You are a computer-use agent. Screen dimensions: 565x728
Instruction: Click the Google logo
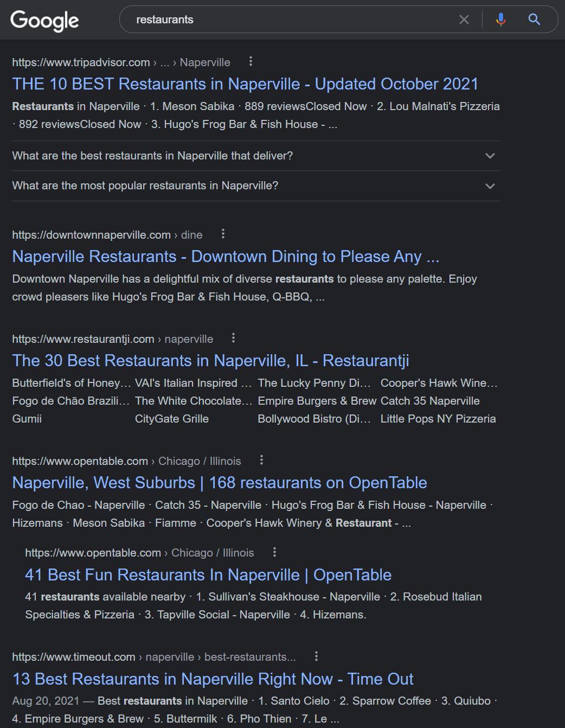44,21
